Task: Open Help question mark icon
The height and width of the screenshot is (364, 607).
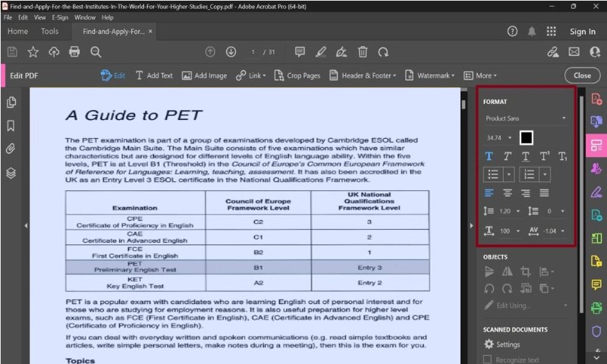Action: click(x=512, y=31)
